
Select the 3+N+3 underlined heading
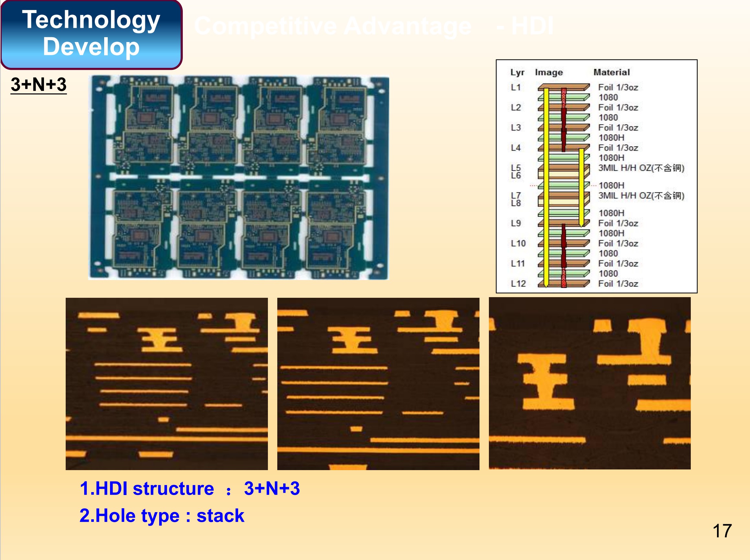pyautogui.click(x=38, y=84)
